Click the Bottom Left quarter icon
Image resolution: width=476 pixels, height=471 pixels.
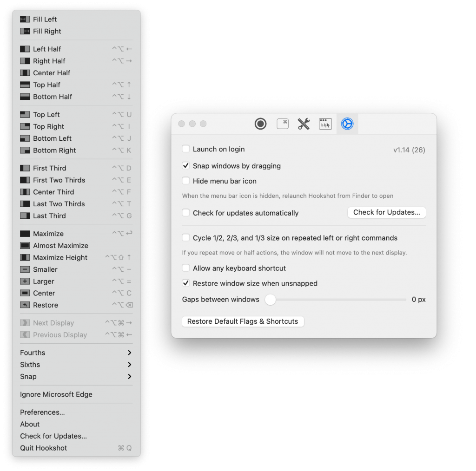tap(25, 138)
